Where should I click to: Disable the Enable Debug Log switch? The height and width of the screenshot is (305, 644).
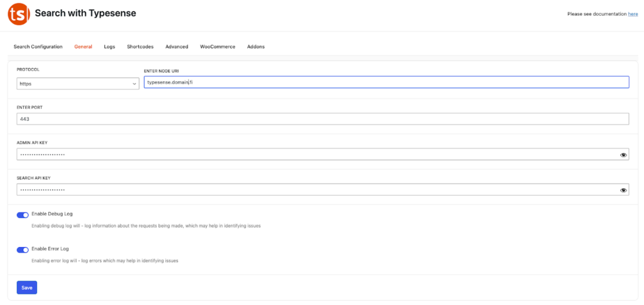(23, 215)
